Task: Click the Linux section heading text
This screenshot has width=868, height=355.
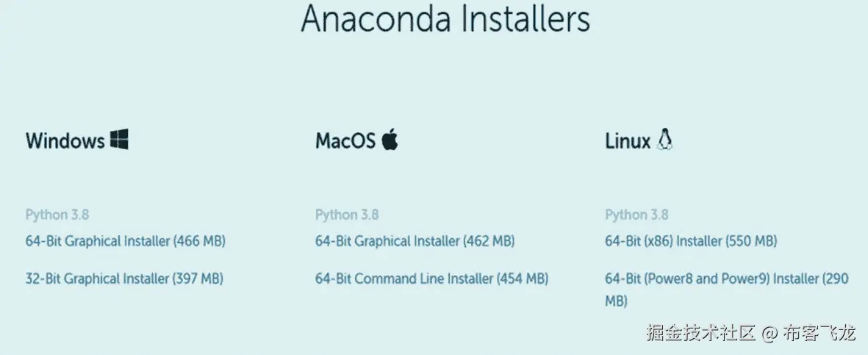Action: (628, 140)
